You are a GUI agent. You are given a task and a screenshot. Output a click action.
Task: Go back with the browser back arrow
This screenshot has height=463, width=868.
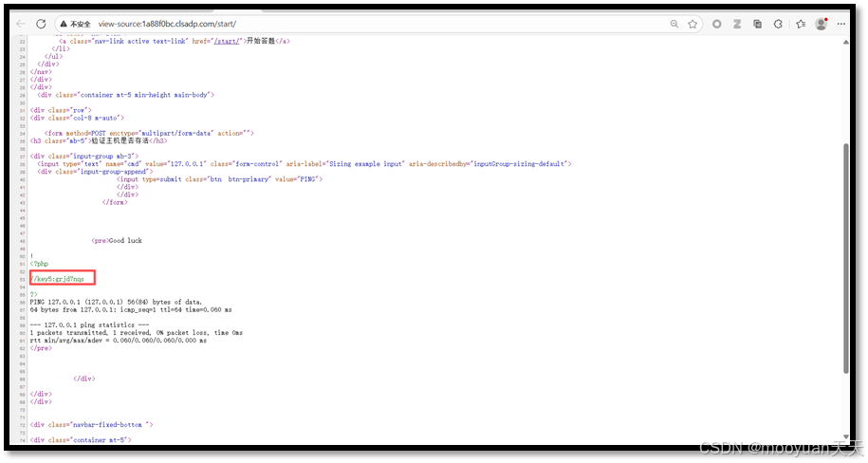point(21,24)
